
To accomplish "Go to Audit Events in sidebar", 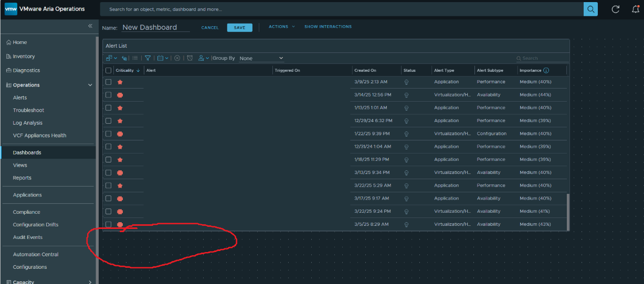I will coord(28,237).
